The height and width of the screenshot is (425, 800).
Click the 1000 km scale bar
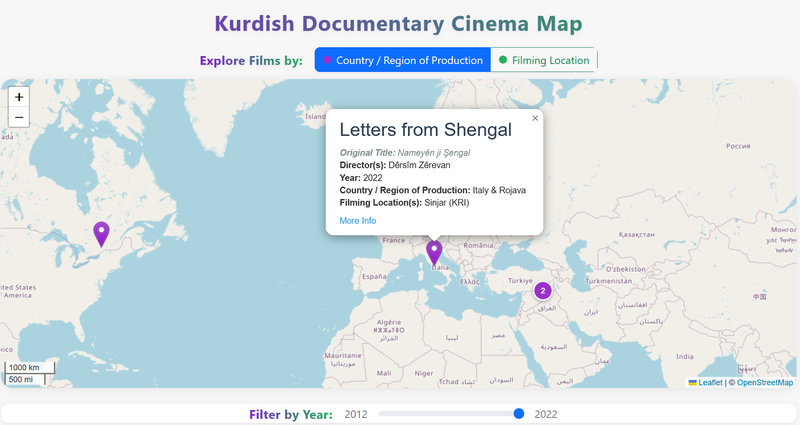coord(30,367)
